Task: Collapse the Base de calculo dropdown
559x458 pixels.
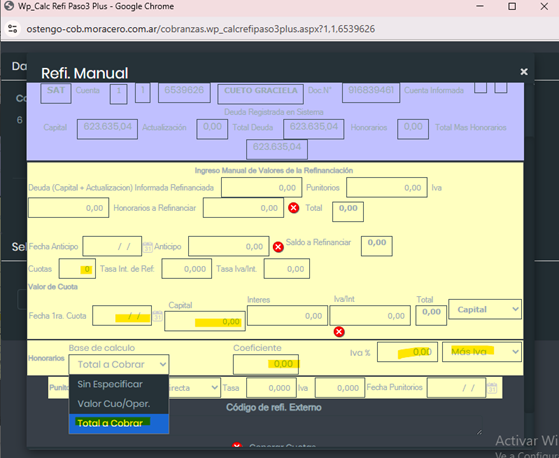Action: [x=119, y=364]
